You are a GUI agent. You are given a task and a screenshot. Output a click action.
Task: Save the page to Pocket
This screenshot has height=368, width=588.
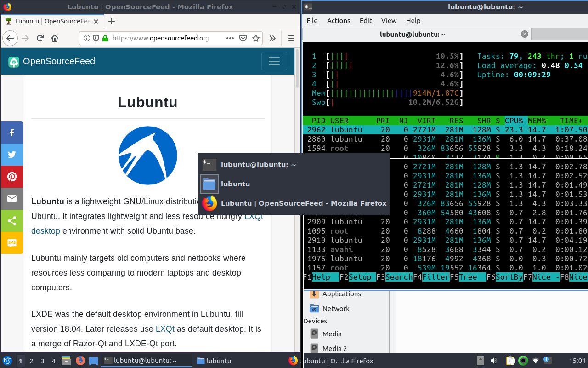point(243,38)
